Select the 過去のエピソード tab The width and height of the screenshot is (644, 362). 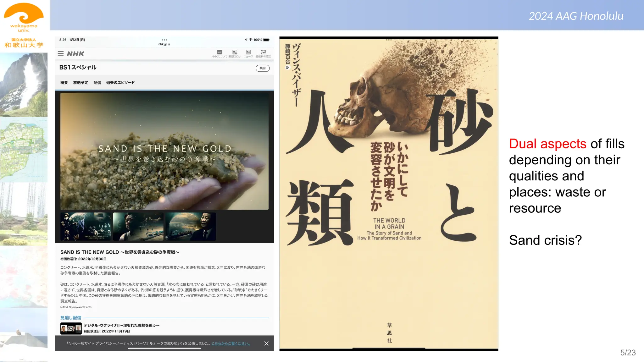coord(120,83)
